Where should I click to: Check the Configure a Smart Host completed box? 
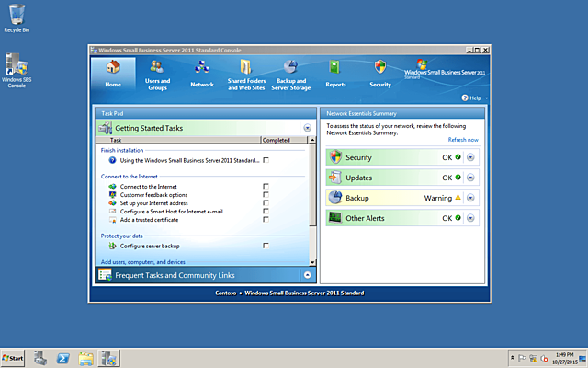[x=266, y=211]
